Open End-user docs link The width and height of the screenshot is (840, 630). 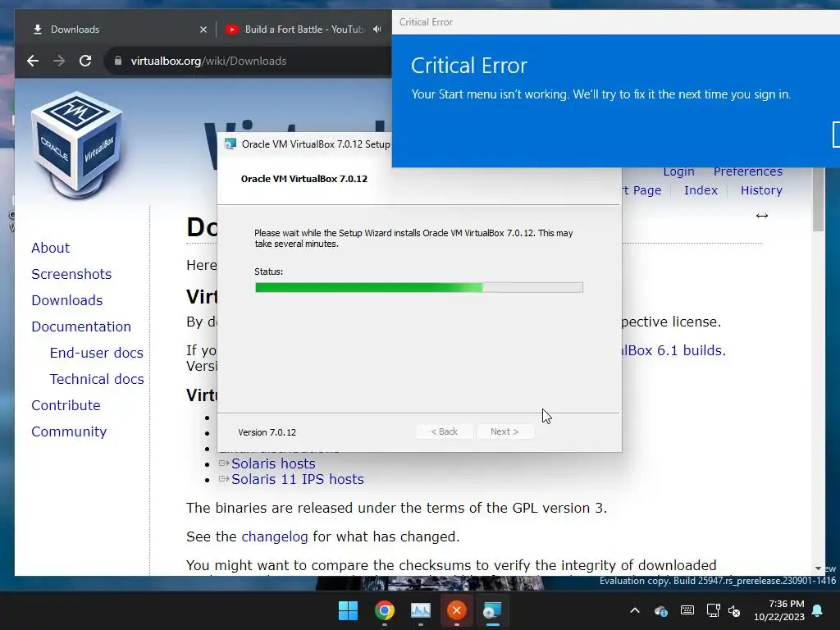[x=97, y=353]
